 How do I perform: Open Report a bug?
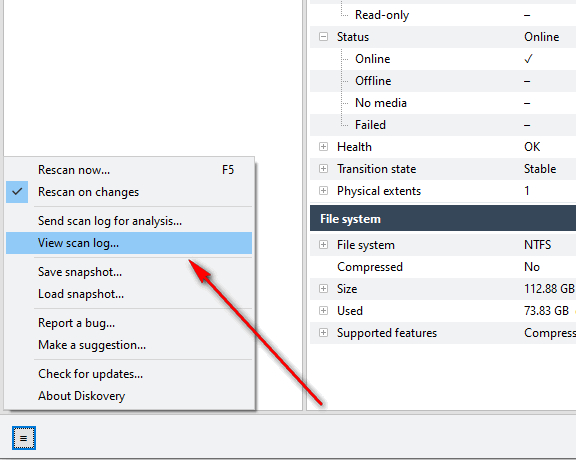tap(129, 323)
